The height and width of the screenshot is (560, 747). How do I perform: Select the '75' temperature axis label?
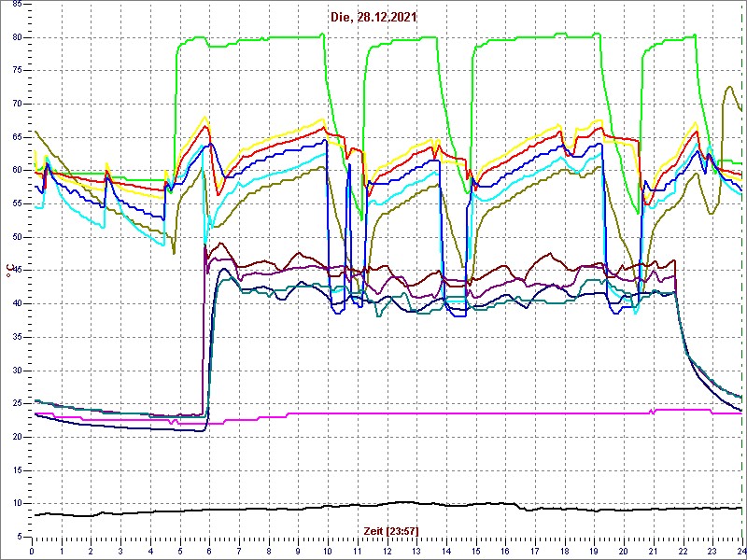[x=16, y=71]
